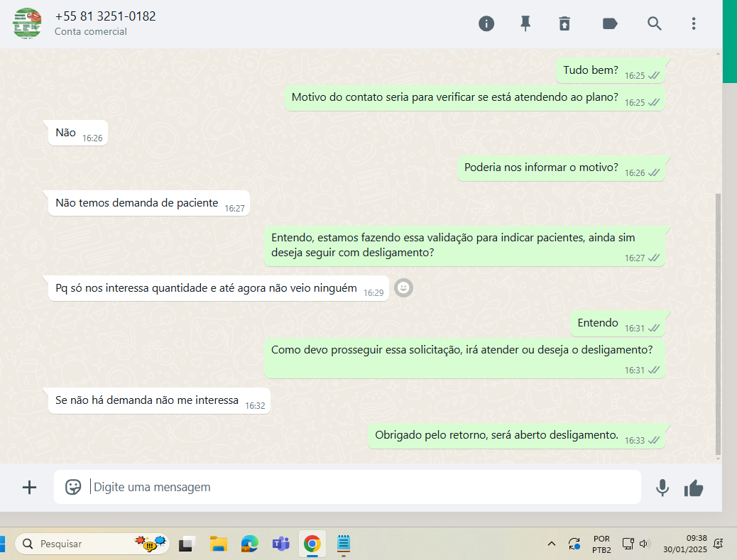The height and width of the screenshot is (560, 737).
Task: Open Task View on the taskbar
Action: pyautogui.click(x=187, y=544)
